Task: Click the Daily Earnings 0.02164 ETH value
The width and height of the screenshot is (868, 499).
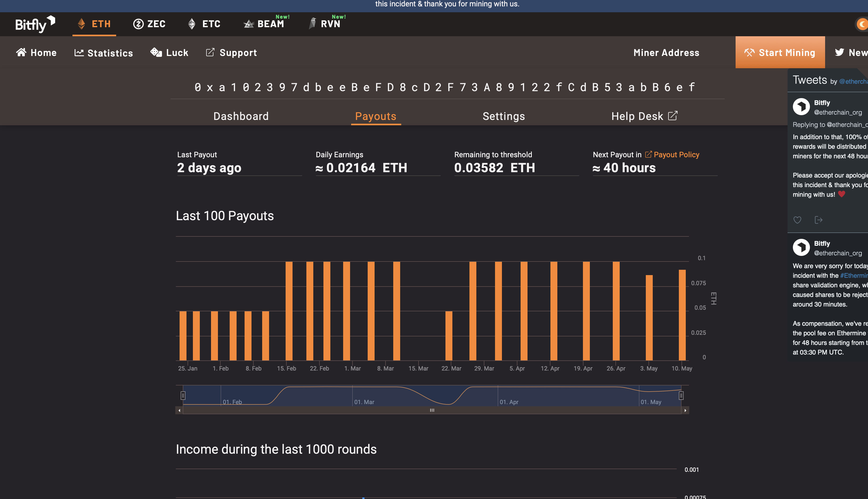Action: click(x=361, y=168)
